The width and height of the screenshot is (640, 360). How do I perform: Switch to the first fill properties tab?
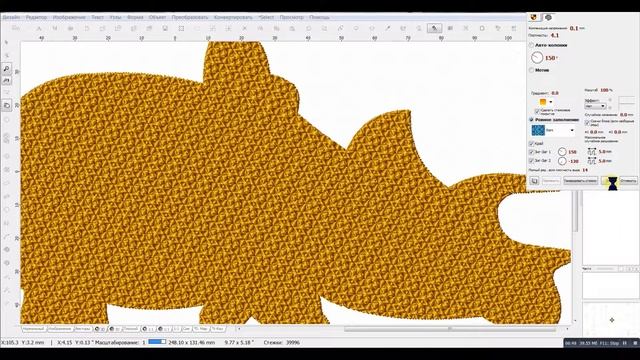533,18
